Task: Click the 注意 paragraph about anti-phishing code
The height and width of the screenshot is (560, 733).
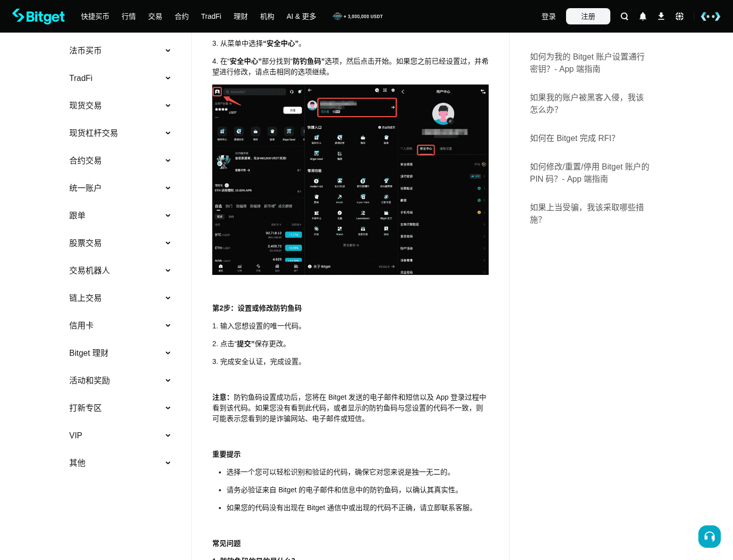Action: (350, 408)
